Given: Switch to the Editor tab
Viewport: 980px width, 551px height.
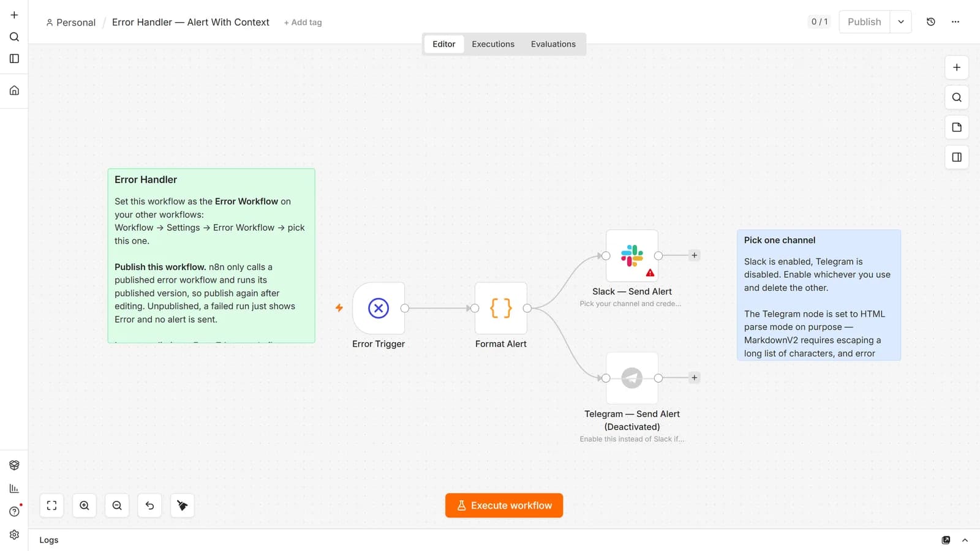Looking at the screenshot, I should tap(444, 44).
